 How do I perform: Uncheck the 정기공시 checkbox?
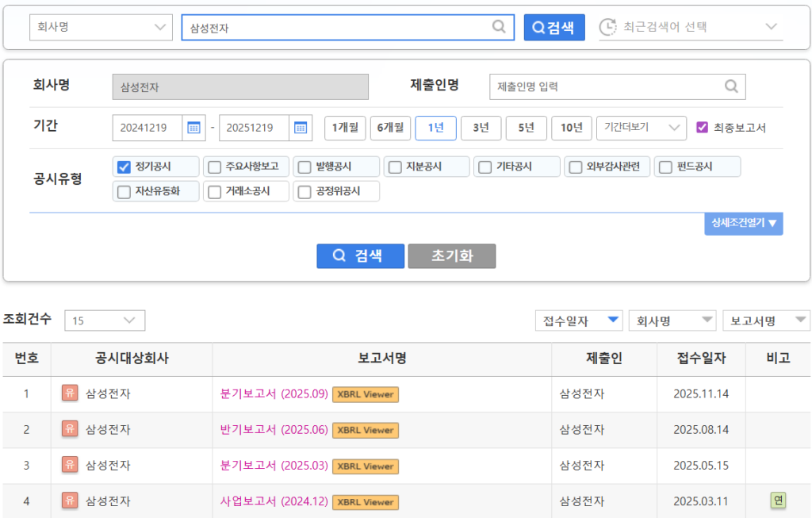[124, 167]
